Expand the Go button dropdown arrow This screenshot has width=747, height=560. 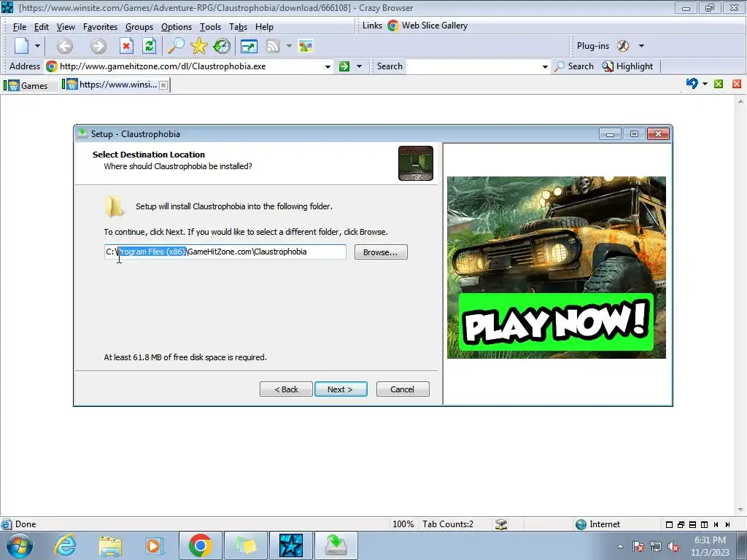[x=359, y=66]
